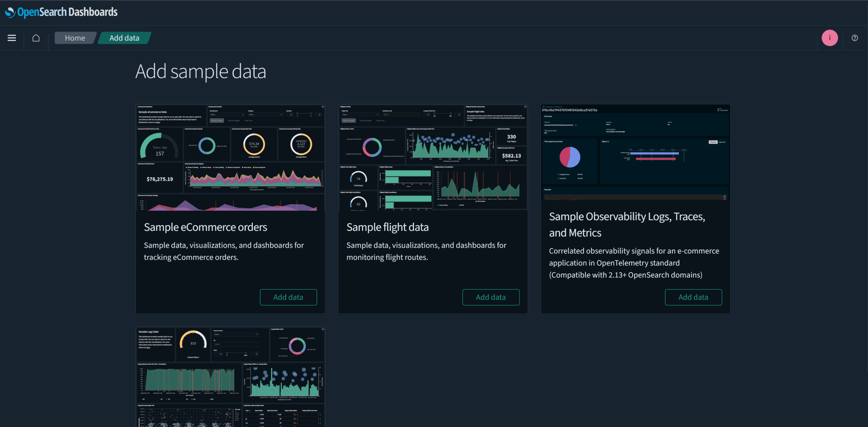Open the navigation hamburger menu
This screenshot has height=427, width=868.
point(12,38)
